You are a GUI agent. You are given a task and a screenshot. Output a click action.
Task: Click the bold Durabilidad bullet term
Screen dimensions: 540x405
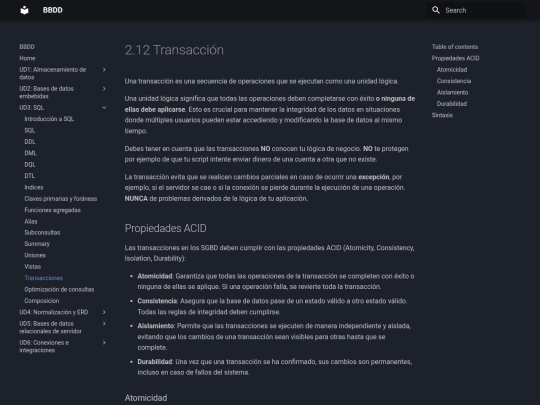(x=155, y=362)
